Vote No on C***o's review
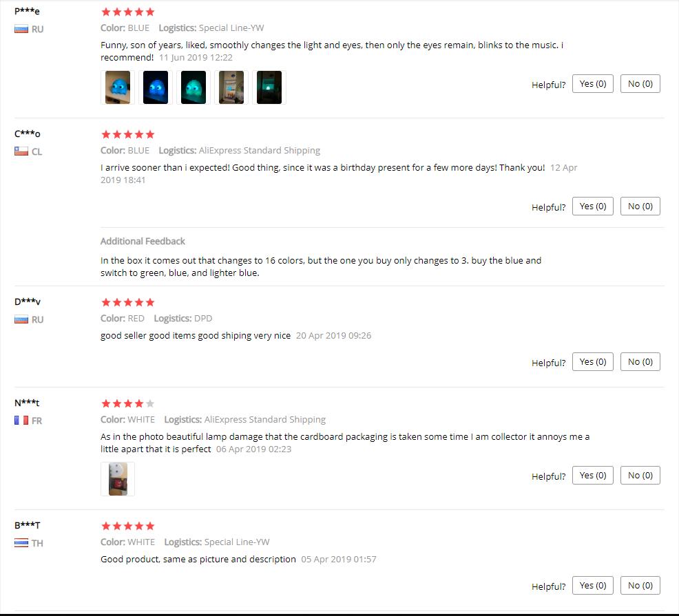The height and width of the screenshot is (616, 679). point(640,206)
